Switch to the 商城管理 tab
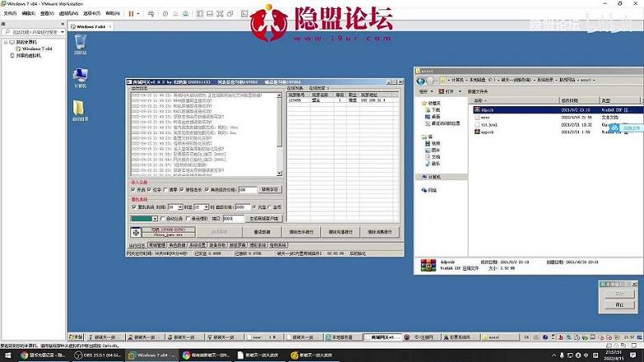This screenshot has width=644, height=362. [x=157, y=245]
